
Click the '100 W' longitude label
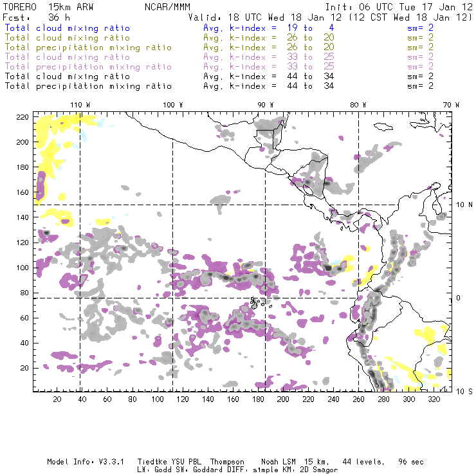[x=173, y=105]
